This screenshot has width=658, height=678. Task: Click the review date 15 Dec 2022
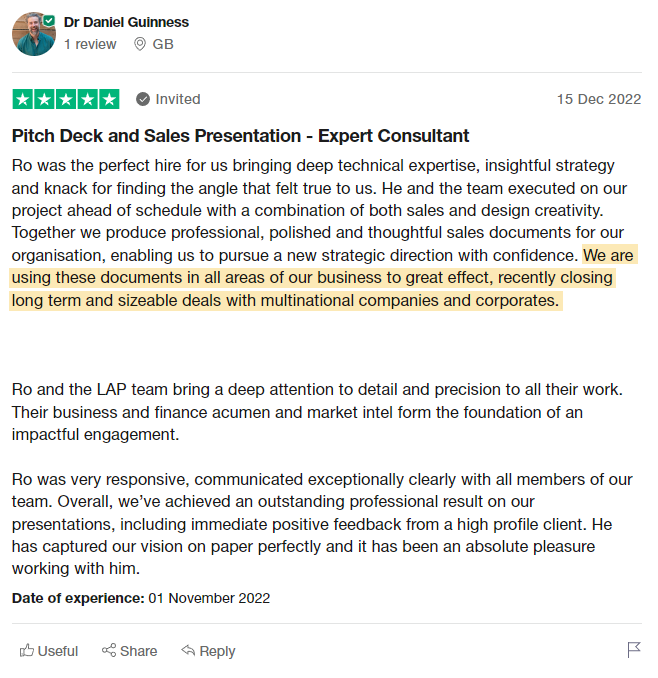[599, 99]
